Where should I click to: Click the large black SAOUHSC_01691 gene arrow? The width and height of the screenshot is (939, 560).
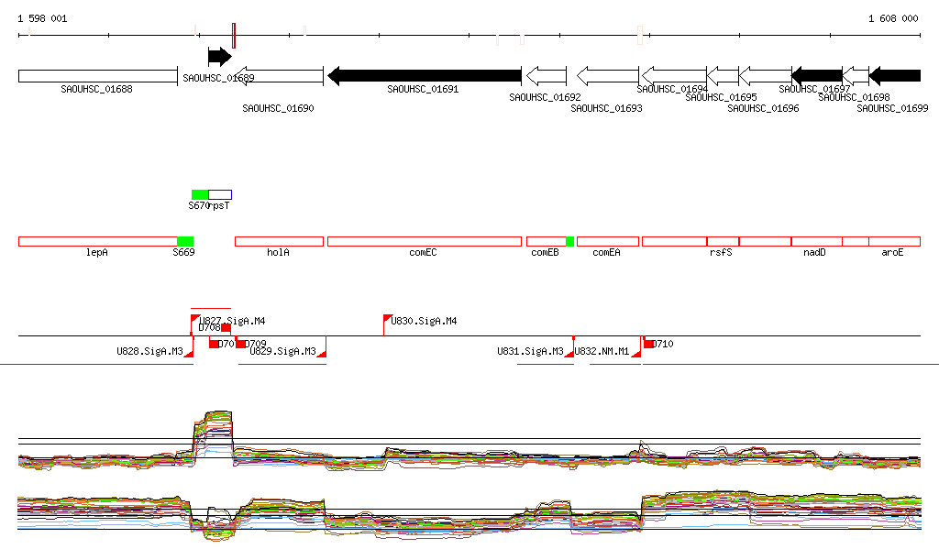[425, 75]
